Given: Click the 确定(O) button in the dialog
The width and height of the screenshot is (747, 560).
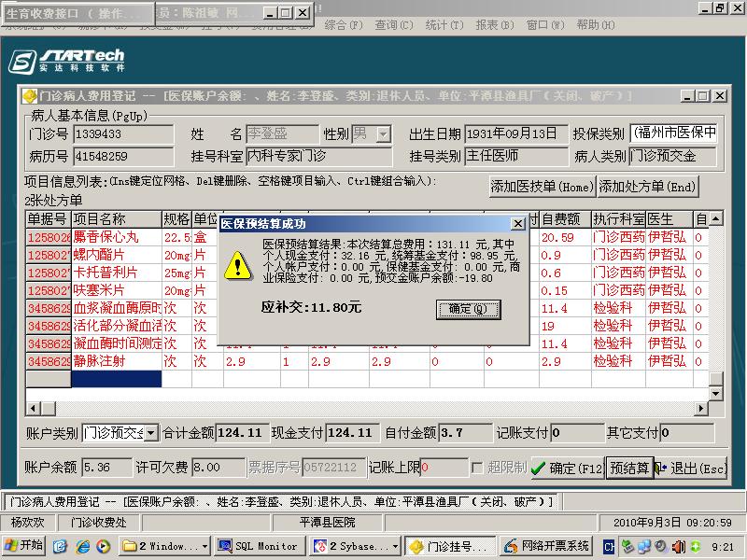Looking at the screenshot, I should (x=469, y=309).
